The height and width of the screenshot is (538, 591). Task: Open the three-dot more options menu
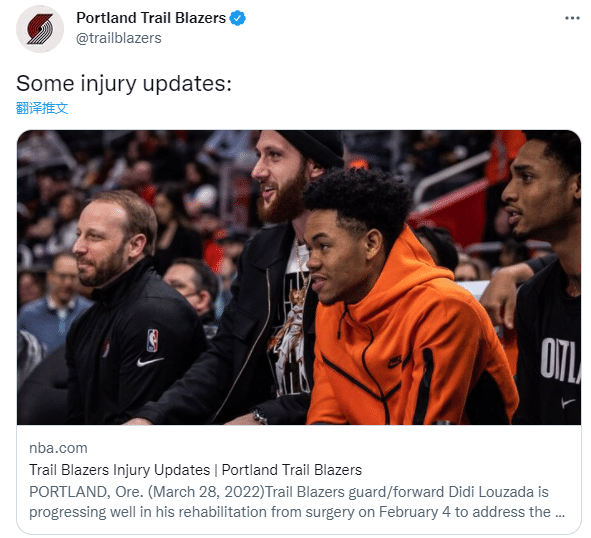(572, 18)
